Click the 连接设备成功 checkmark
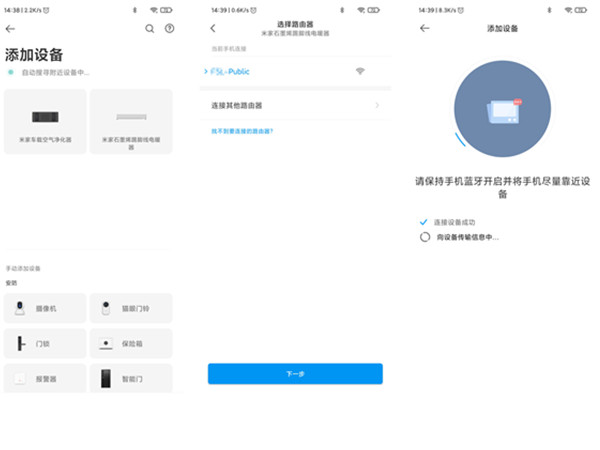 pyautogui.click(x=424, y=221)
